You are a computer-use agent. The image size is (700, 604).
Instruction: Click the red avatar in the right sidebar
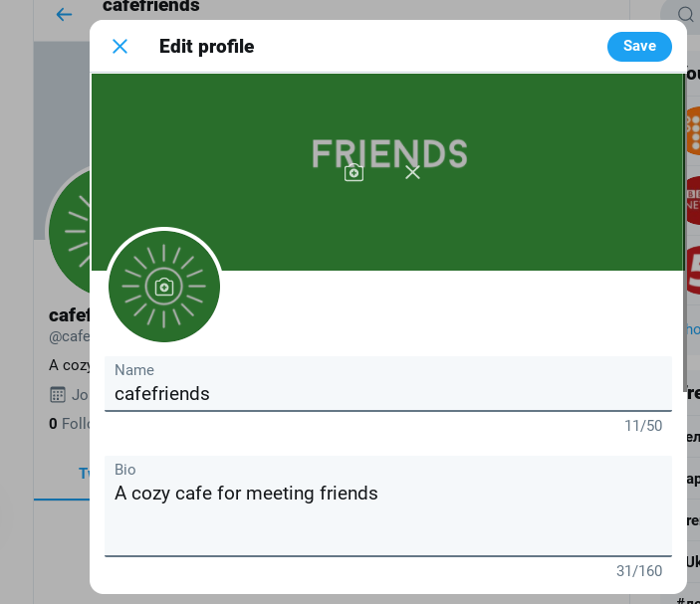(693, 271)
